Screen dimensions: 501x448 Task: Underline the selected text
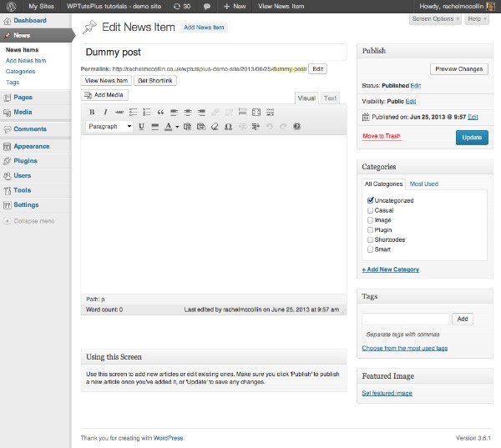coord(141,127)
